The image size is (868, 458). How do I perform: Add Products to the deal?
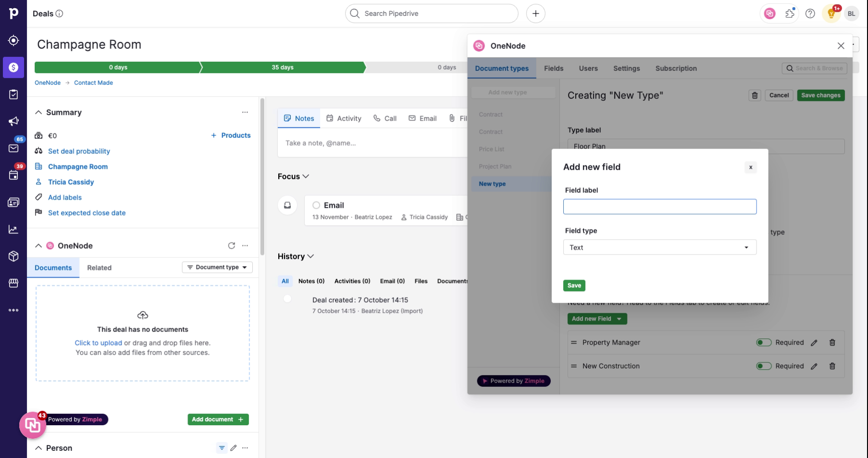point(231,135)
